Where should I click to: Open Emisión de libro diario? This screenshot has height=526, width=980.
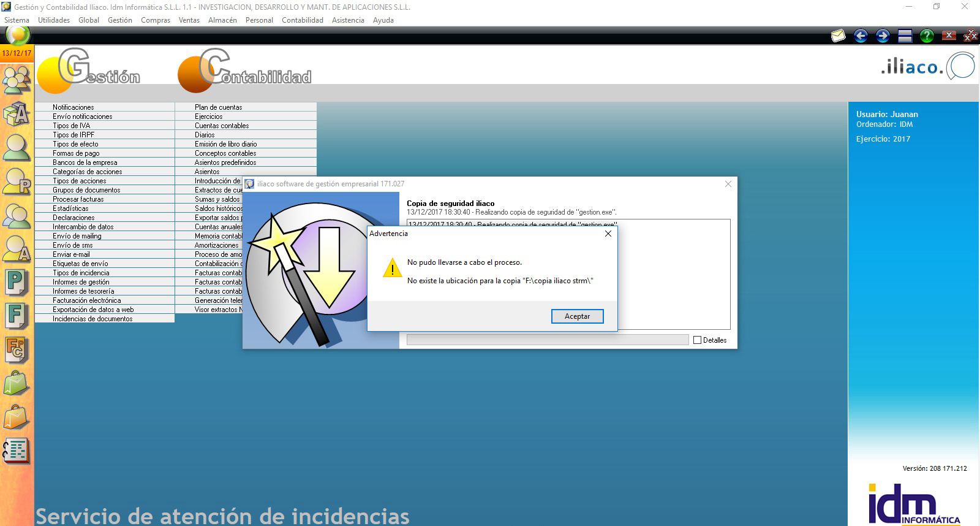click(x=246, y=144)
